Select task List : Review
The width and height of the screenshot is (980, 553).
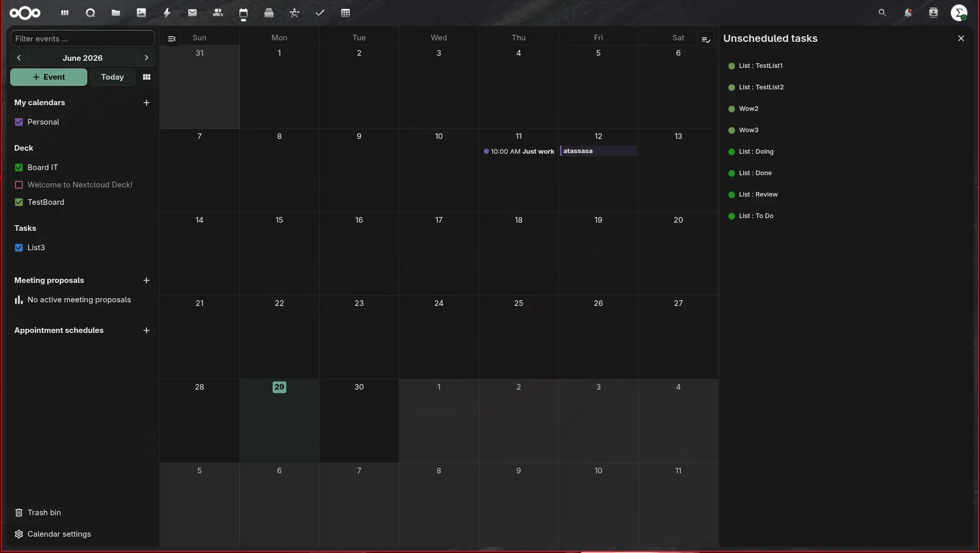coord(758,195)
